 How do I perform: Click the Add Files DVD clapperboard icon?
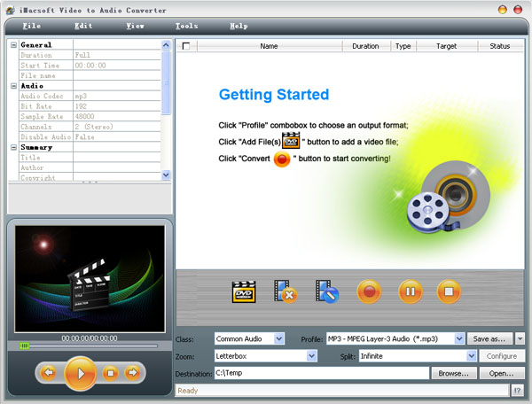(x=244, y=291)
